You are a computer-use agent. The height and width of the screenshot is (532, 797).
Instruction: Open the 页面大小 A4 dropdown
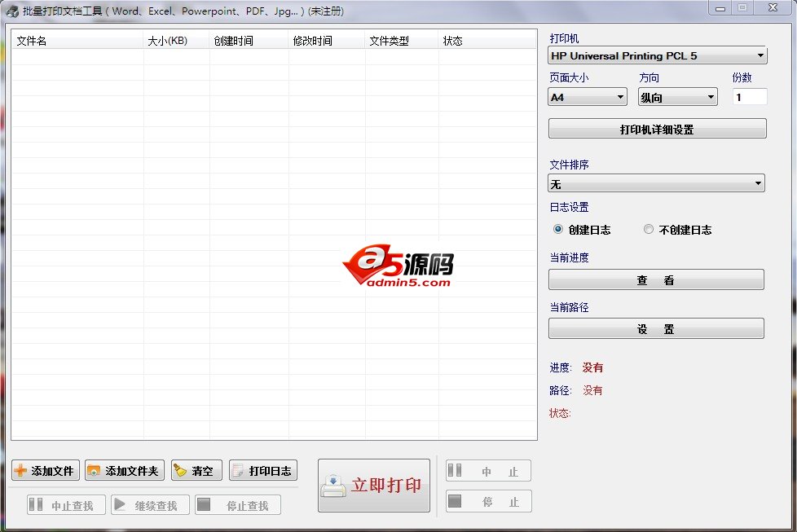588,97
